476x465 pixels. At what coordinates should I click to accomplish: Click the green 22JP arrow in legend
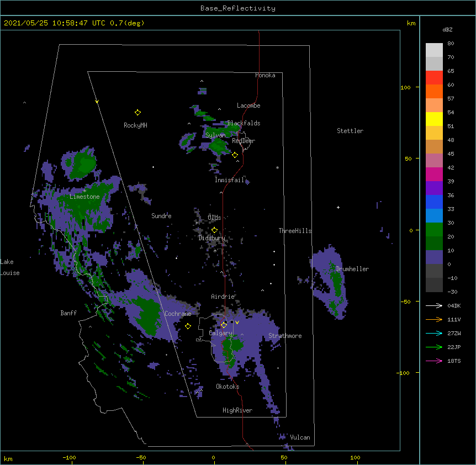[x=434, y=347]
